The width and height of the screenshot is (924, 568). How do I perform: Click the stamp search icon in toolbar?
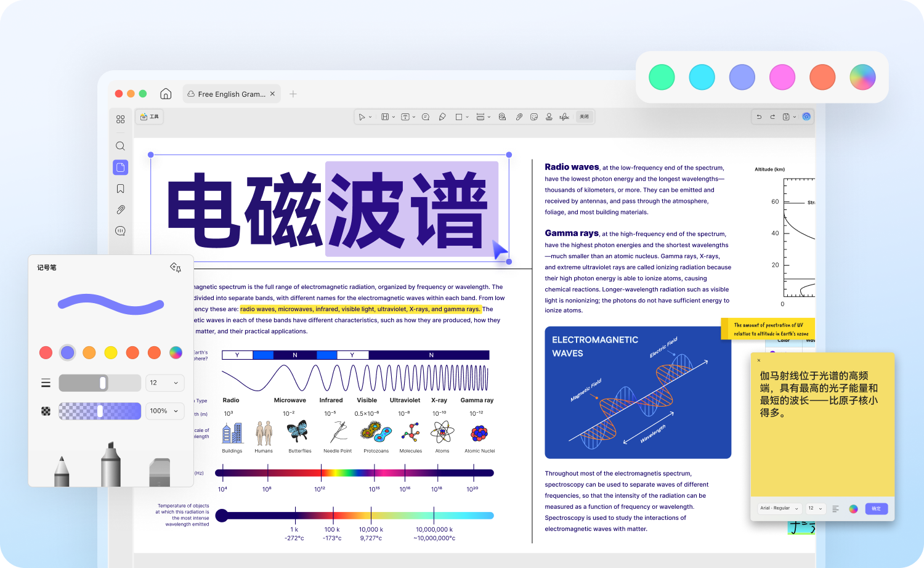(x=503, y=117)
